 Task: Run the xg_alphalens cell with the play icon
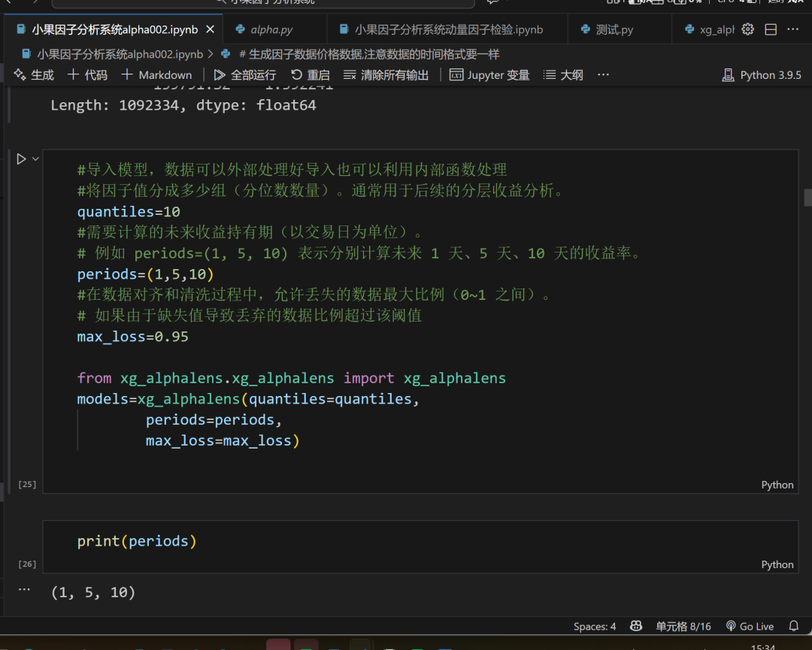(x=21, y=159)
